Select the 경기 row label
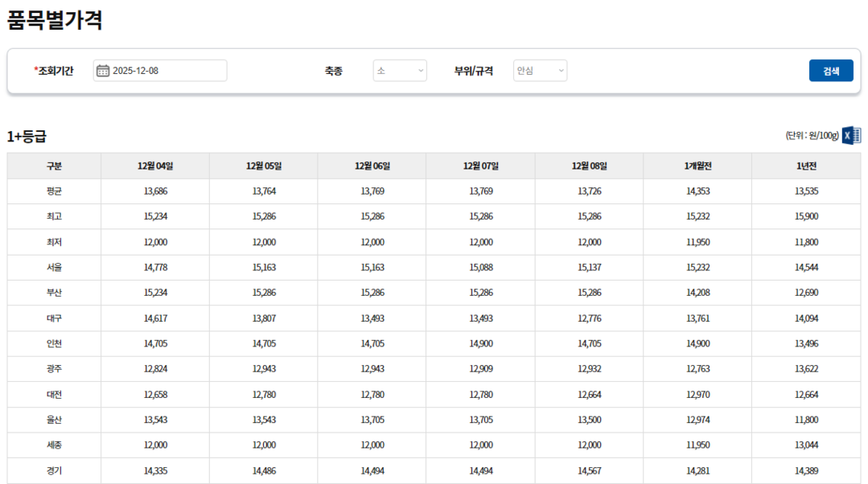Image resolution: width=868 pixels, height=484 pixels. coord(54,471)
